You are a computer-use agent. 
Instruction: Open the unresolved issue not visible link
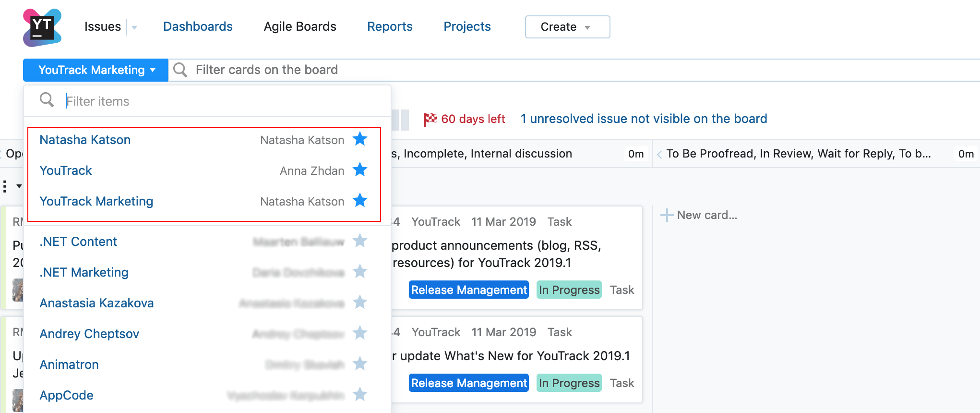[644, 119]
